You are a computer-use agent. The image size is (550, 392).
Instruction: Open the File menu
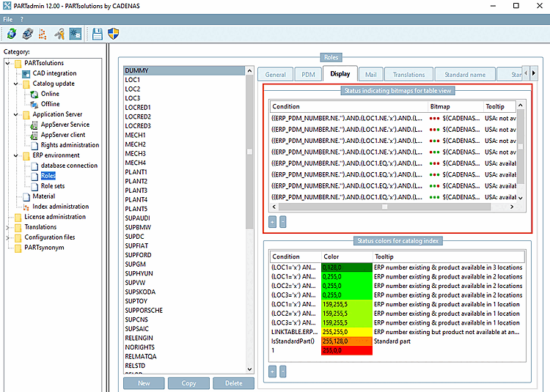tap(8, 18)
